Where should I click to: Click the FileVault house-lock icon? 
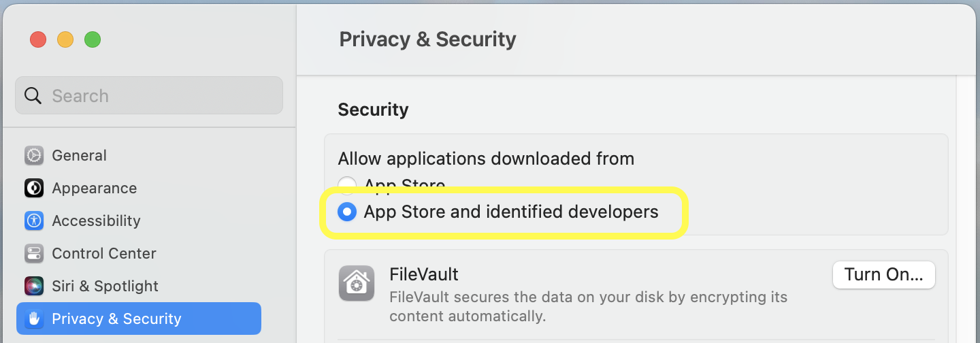[x=357, y=283]
